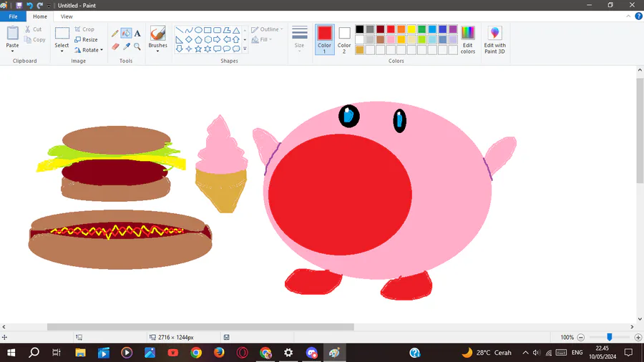Pick the custom gold color swatch
The width and height of the screenshot is (644, 362).
[x=360, y=50]
